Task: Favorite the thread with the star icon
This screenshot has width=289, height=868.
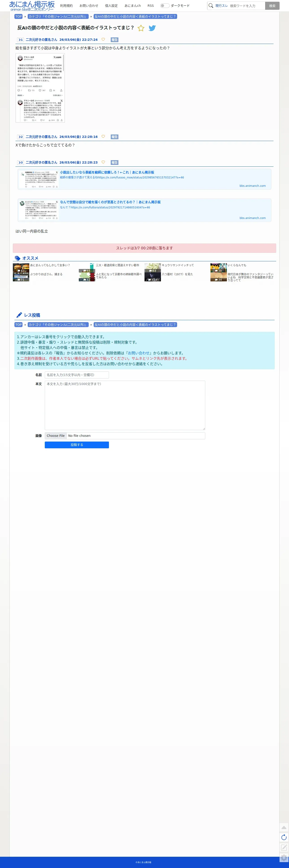Action: tap(141, 28)
